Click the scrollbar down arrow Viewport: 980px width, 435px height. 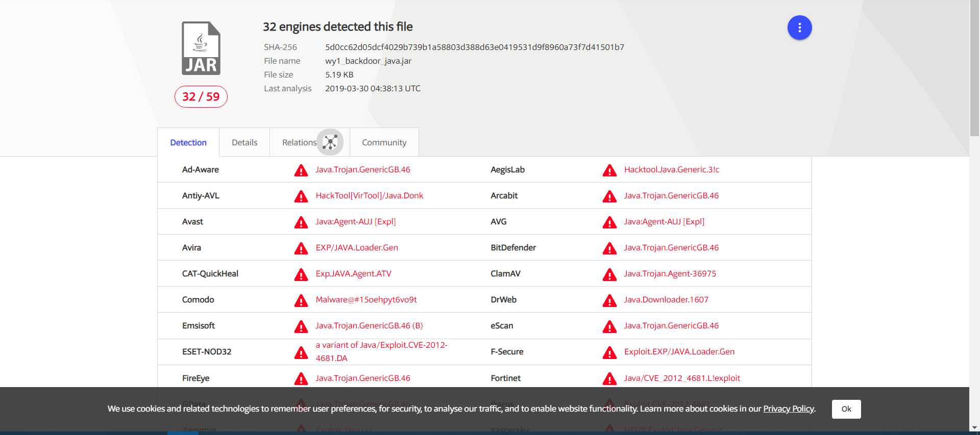tap(974, 427)
